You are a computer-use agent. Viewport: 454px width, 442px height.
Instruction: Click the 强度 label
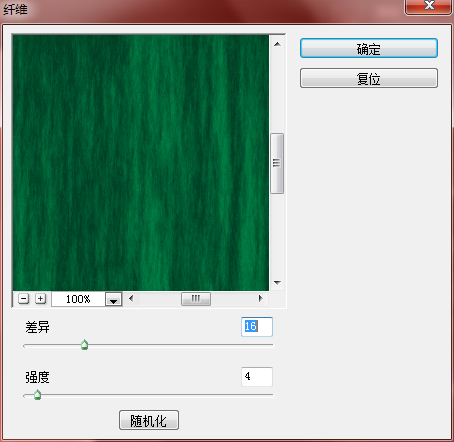coord(37,377)
